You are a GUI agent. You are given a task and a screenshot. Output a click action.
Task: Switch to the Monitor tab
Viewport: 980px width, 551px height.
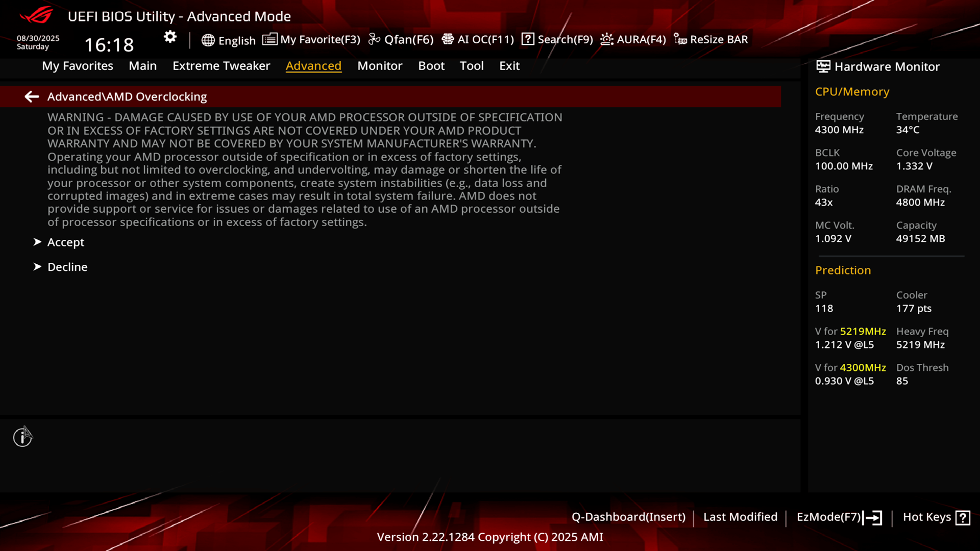pos(380,66)
